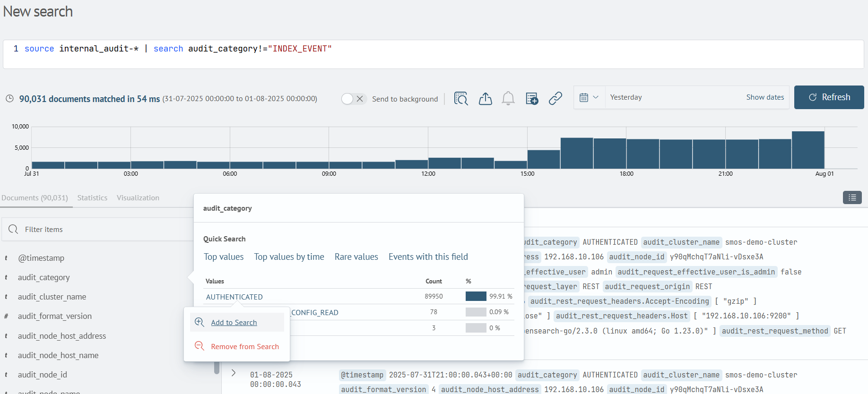Click the search icon in Filter items
868x394 pixels.
(x=13, y=229)
